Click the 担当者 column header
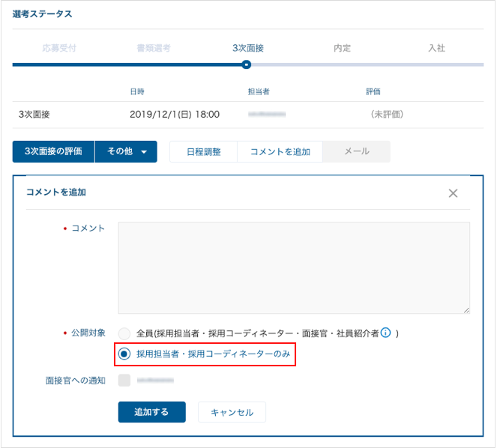This screenshot has width=496, height=448. click(259, 92)
